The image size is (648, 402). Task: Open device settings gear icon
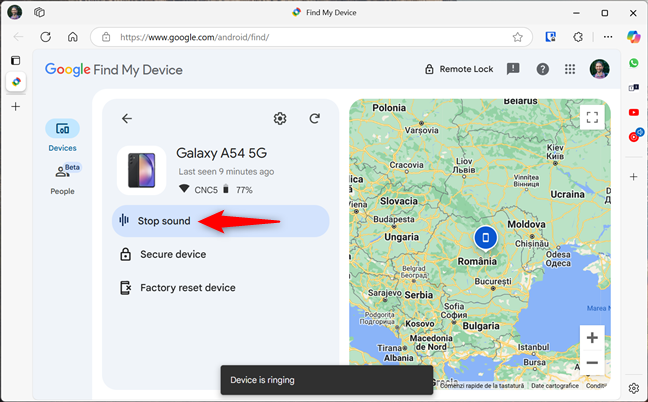(280, 119)
